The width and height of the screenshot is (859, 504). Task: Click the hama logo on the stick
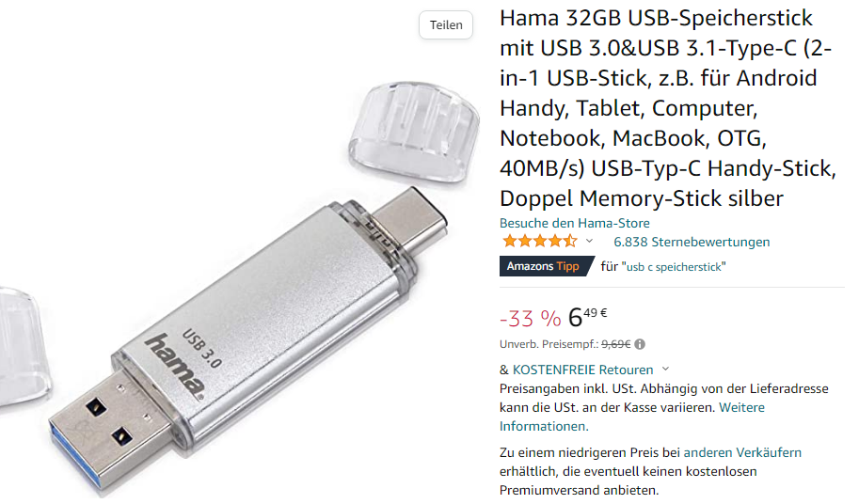[x=174, y=368]
